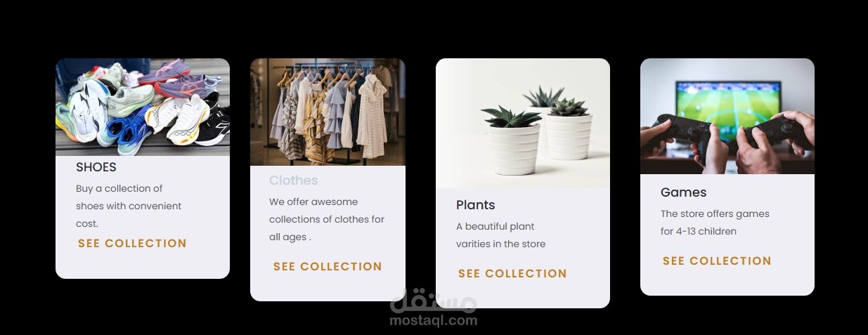868x335 pixels.
Task: Open the Shoes card's See Collection link
Action: click(132, 244)
